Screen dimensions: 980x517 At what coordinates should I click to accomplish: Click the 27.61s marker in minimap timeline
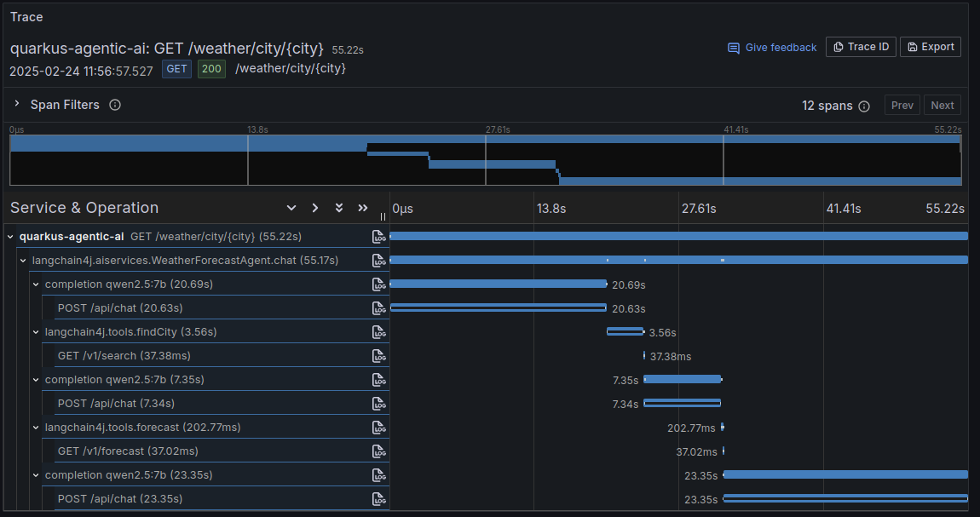[x=498, y=129]
